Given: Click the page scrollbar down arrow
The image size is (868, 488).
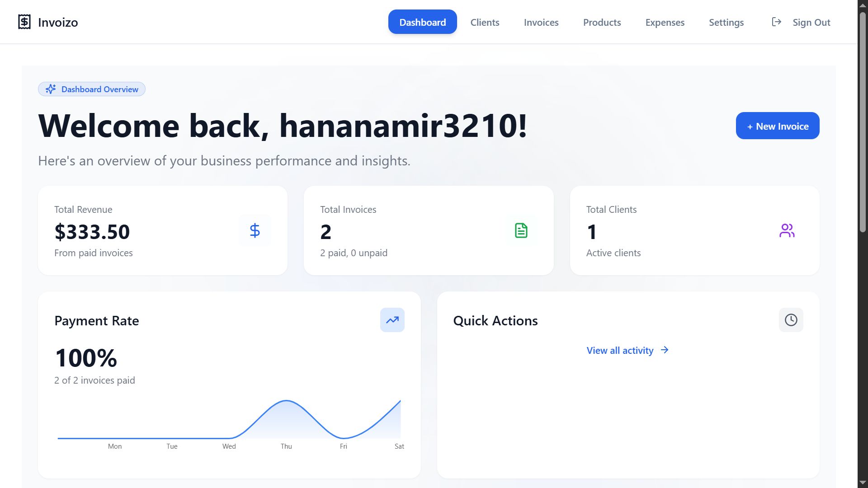Looking at the screenshot, I should click(862, 483).
